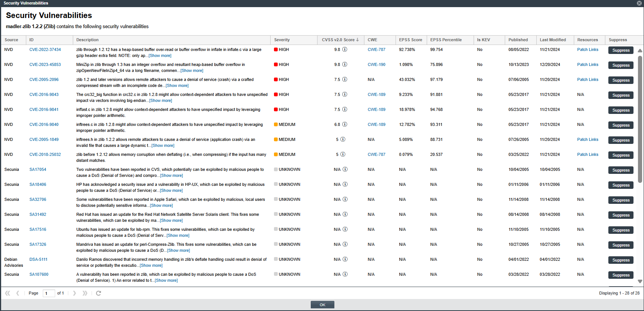Screen dimensions: 644x311
Task: Click info icon on SA17054 CVSS N/A
Action: tap(345, 169)
